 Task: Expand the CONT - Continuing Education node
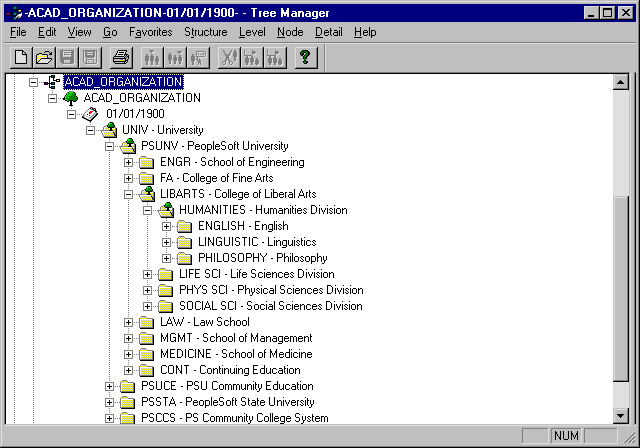pos(128,370)
